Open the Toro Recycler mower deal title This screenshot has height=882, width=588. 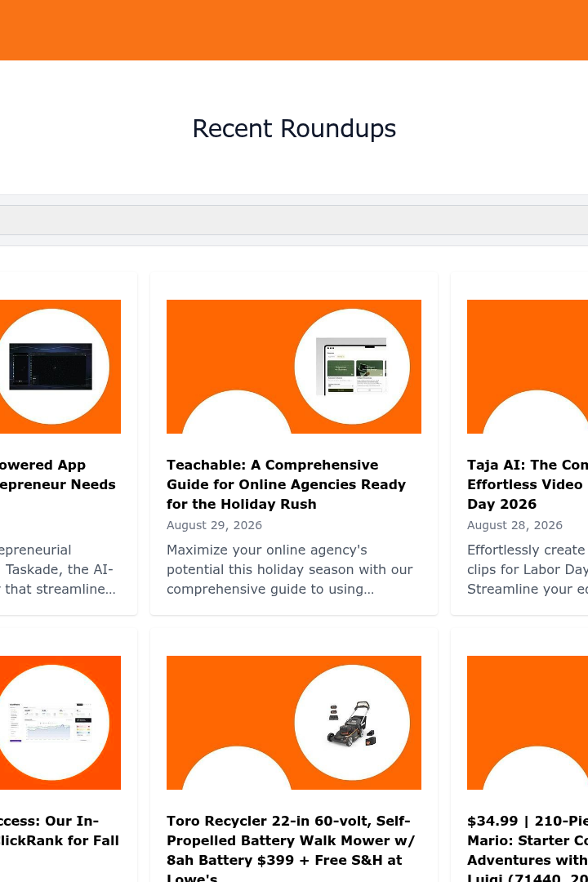(x=291, y=847)
